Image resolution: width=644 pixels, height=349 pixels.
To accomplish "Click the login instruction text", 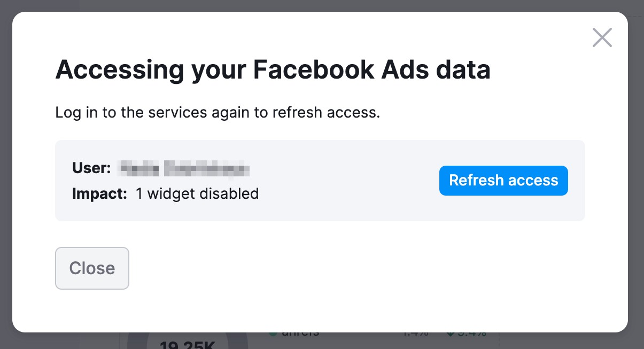I will (x=218, y=112).
